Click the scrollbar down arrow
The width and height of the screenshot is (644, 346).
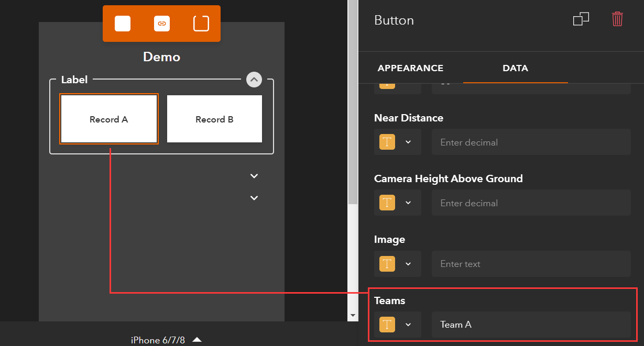click(x=353, y=315)
